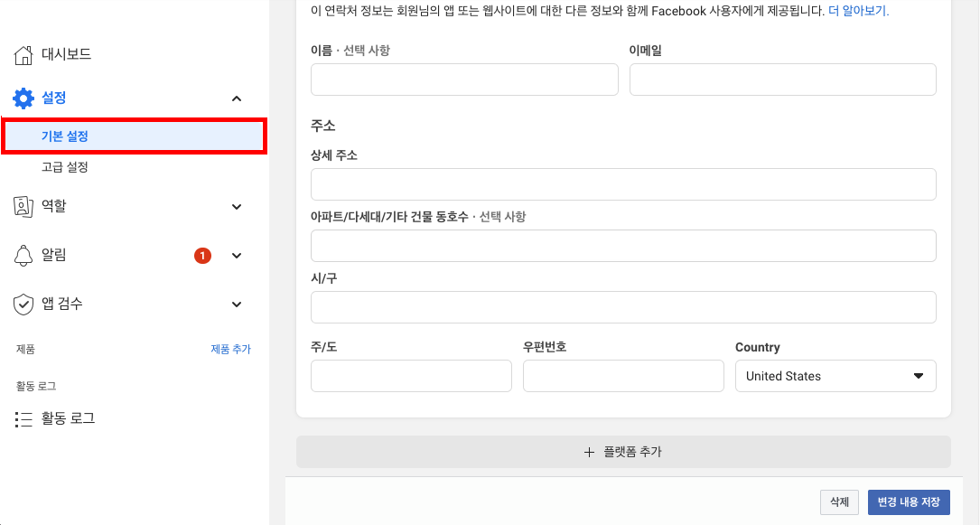Click the 삭제 button
This screenshot has width=980, height=525.
(839, 502)
